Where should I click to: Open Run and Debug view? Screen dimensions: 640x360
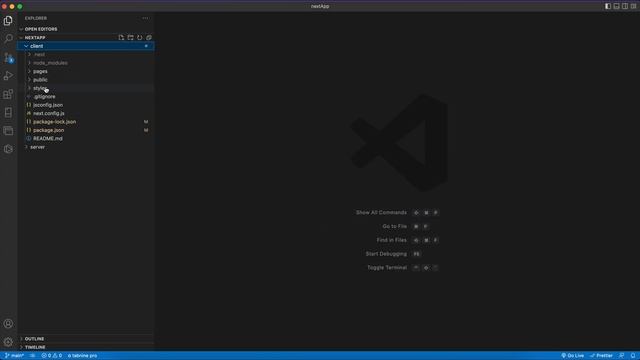pos(8,76)
